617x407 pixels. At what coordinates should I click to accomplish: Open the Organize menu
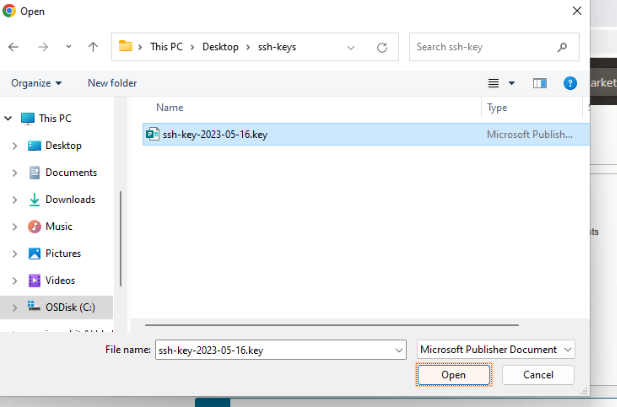(36, 83)
